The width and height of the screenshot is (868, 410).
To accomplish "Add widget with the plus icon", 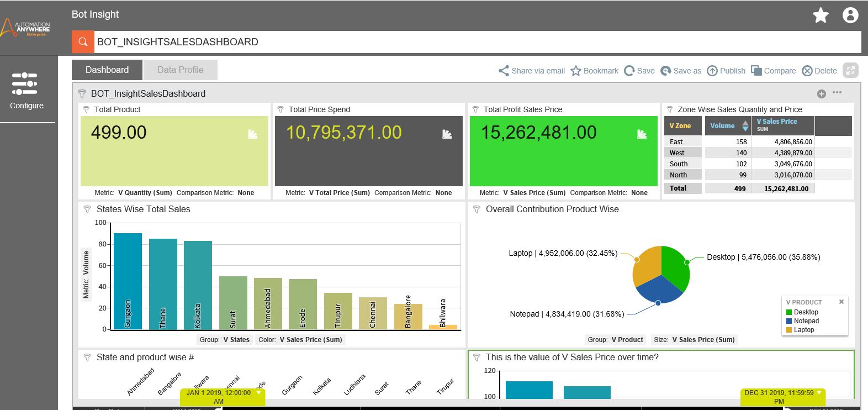I will [821, 94].
